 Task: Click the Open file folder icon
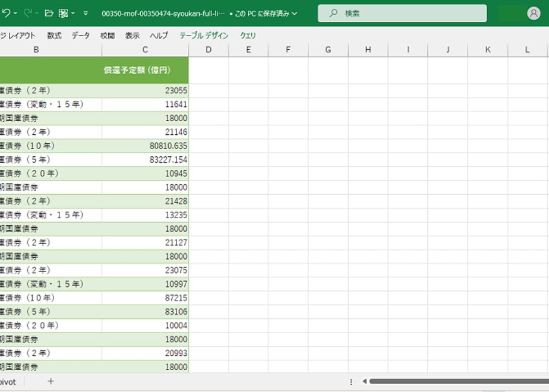pyautogui.click(x=49, y=13)
